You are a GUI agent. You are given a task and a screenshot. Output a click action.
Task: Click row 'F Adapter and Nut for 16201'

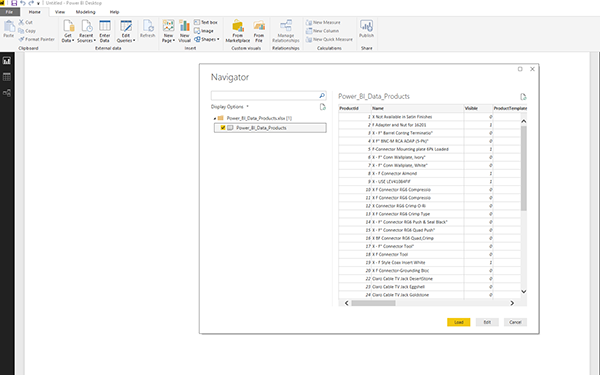pyautogui.click(x=429, y=125)
